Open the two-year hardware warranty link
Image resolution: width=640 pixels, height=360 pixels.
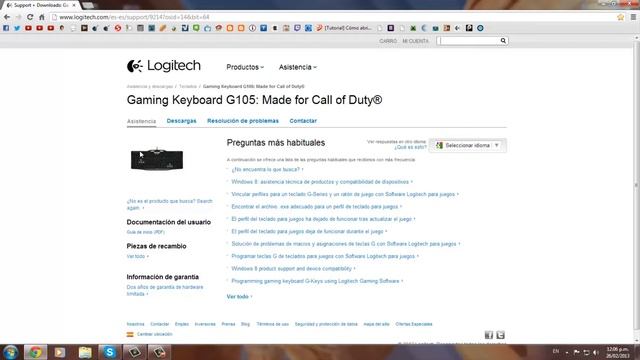[x=165, y=291]
